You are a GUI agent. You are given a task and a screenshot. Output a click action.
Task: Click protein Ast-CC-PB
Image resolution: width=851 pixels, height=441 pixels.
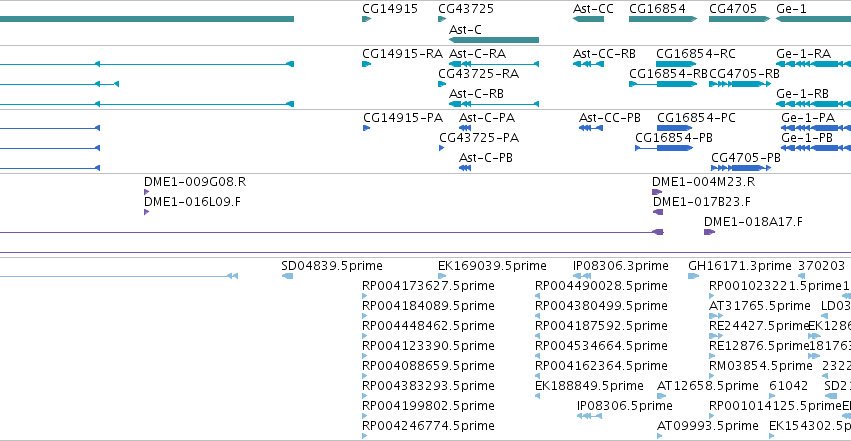590,128
